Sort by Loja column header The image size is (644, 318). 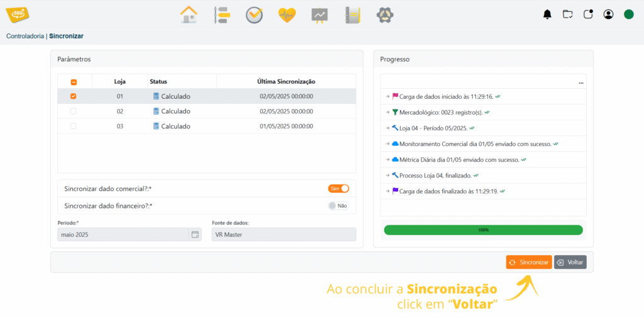click(x=120, y=81)
